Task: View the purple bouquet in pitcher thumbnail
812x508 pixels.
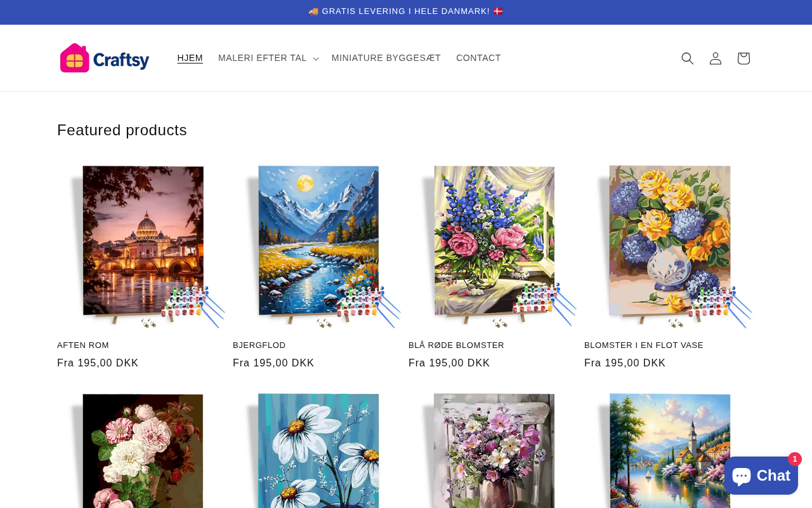Action: click(494, 448)
